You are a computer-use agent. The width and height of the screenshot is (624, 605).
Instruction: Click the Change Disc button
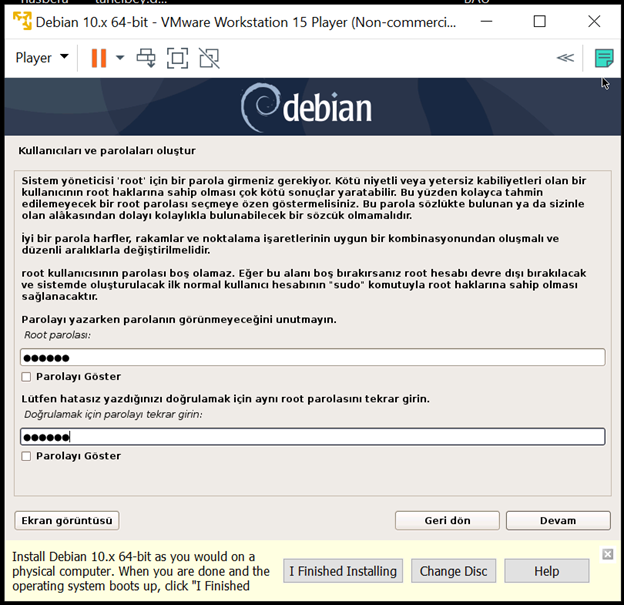pos(453,571)
